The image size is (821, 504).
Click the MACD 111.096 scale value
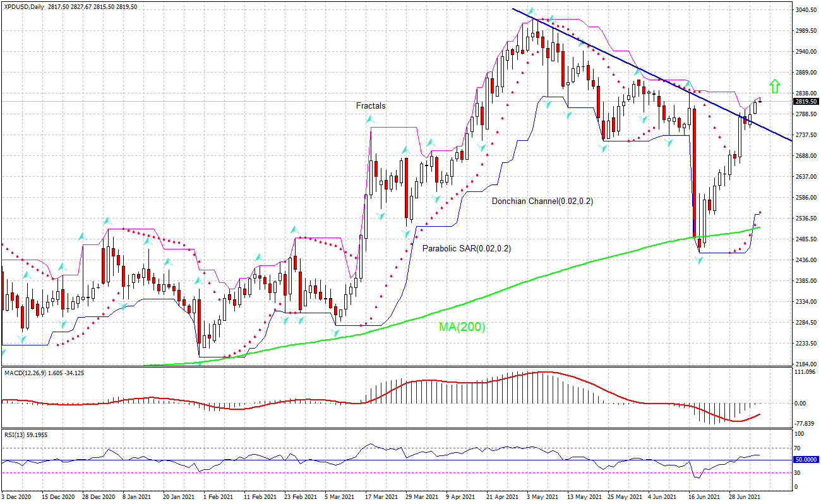click(x=806, y=373)
